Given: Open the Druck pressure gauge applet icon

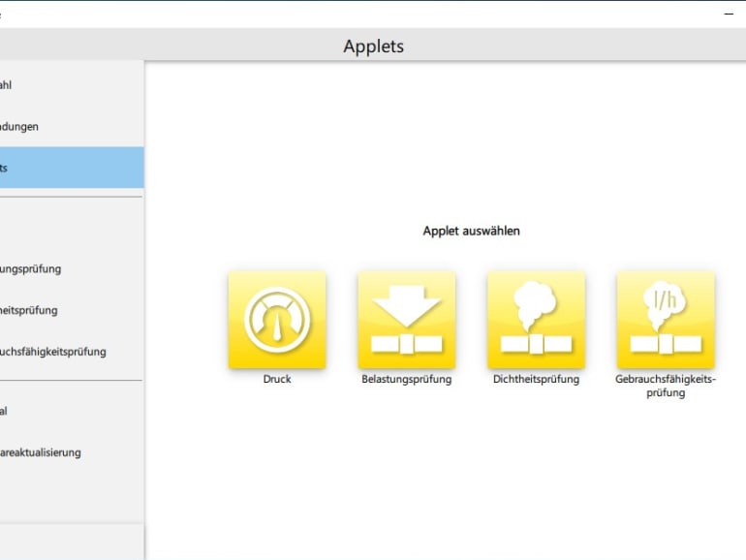Looking at the screenshot, I should tap(277, 320).
